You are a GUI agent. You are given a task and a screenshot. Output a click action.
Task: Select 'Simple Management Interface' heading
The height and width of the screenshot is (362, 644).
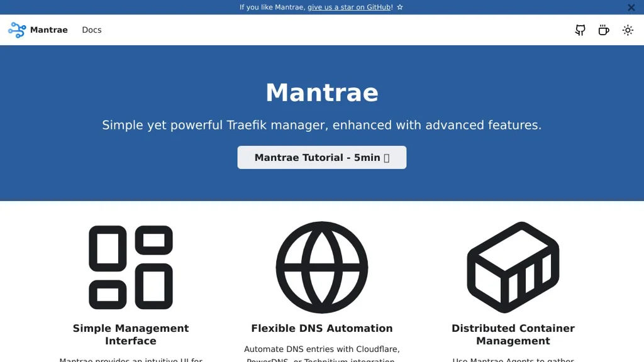coord(131,334)
